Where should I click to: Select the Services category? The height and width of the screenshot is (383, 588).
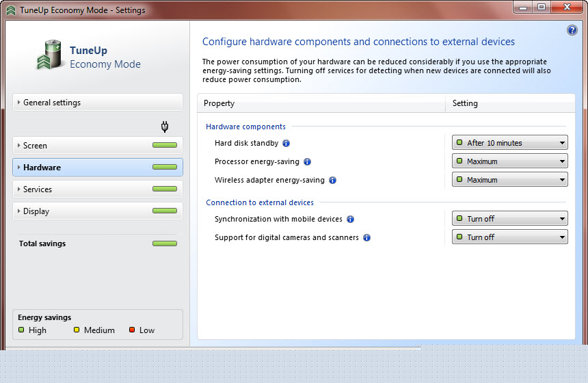click(x=98, y=189)
